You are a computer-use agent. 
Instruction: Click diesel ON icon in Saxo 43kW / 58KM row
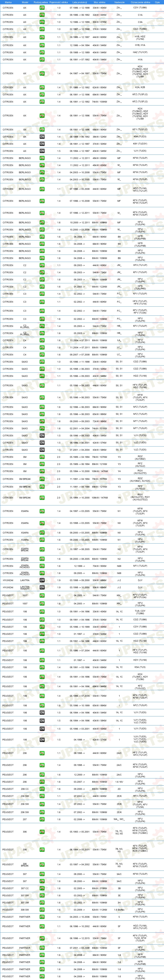(x=42, y=450)
